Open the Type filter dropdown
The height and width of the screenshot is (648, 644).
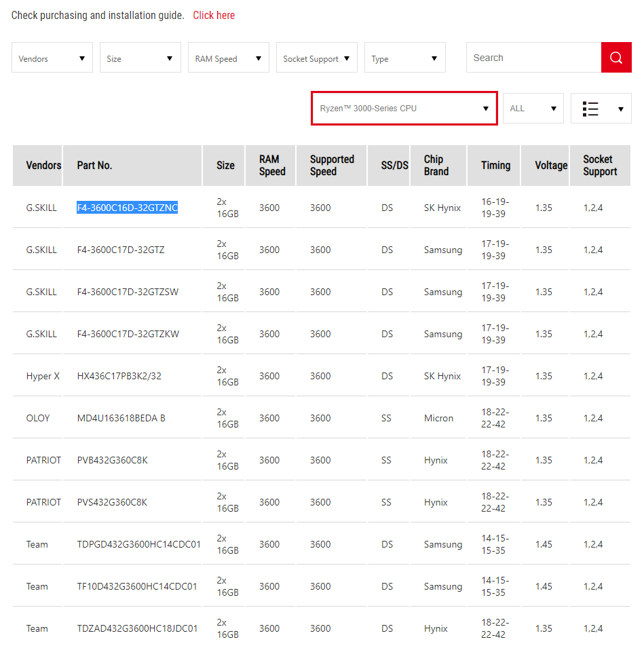click(405, 58)
